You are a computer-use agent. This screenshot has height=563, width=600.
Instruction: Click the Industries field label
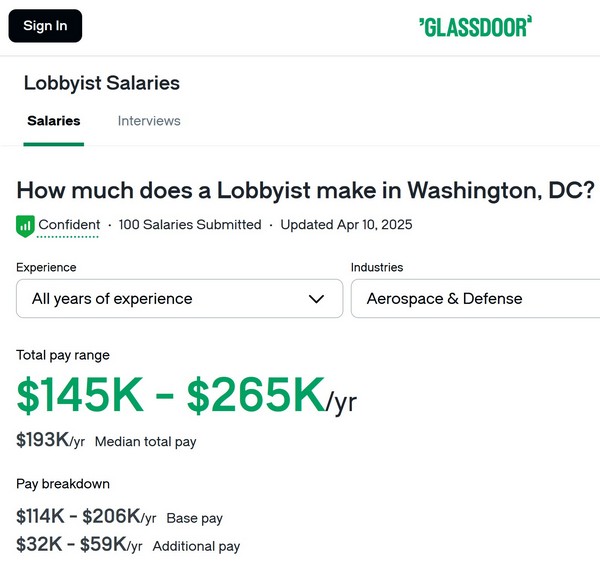point(377,267)
